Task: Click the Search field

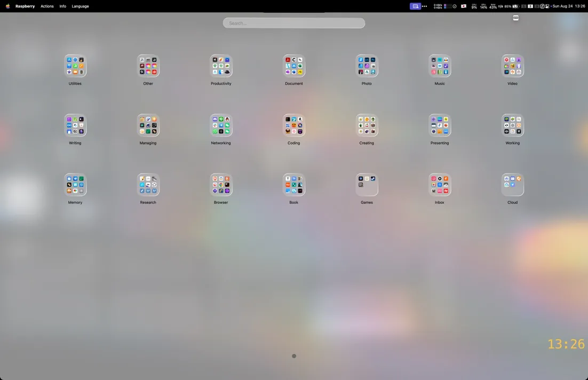Action: pos(294,23)
